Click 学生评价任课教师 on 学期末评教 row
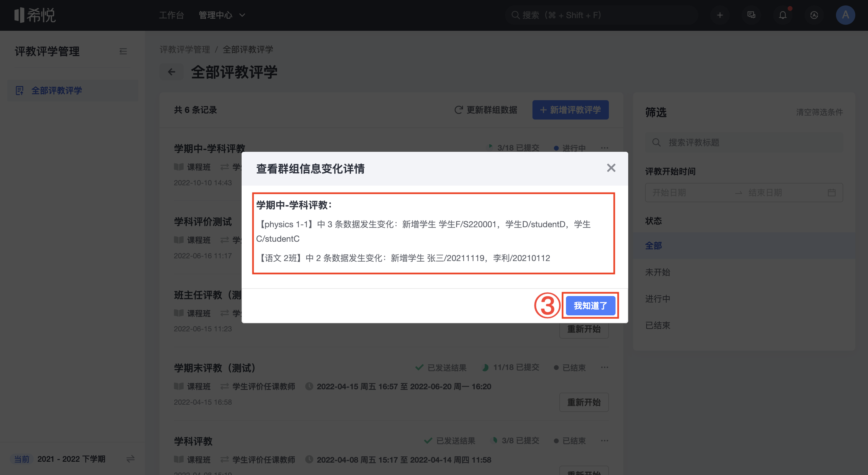The image size is (868, 475). [x=263, y=386]
